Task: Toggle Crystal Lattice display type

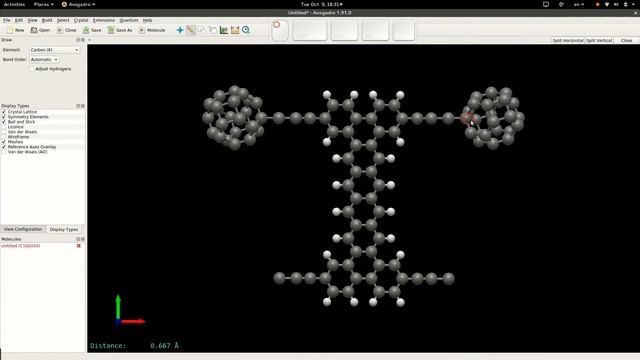Action: point(4,112)
